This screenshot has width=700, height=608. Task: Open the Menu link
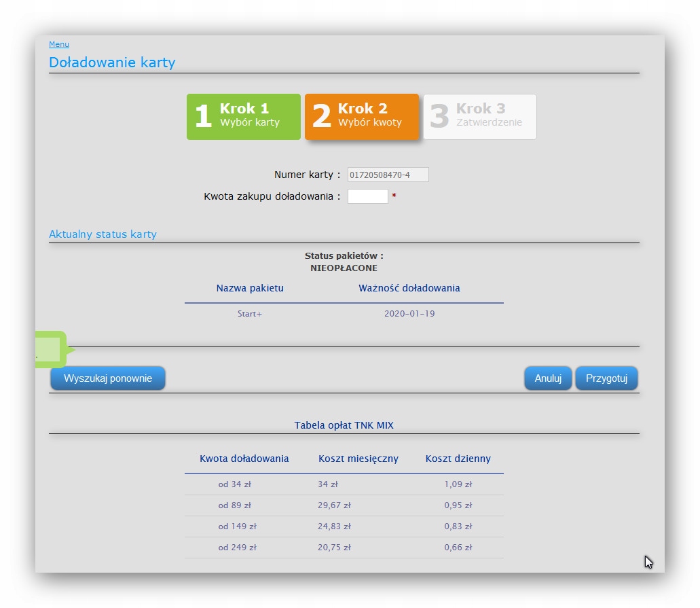pyautogui.click(x=59, y=44)
